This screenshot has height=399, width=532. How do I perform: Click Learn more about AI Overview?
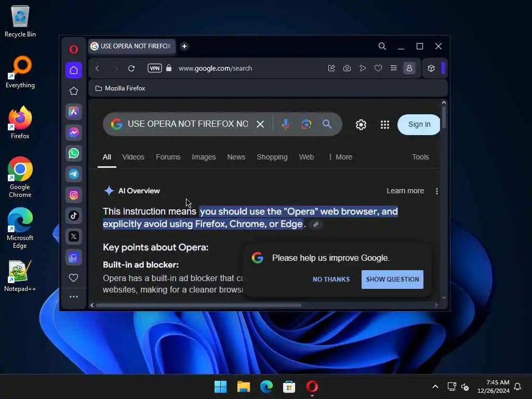[405, 191]
